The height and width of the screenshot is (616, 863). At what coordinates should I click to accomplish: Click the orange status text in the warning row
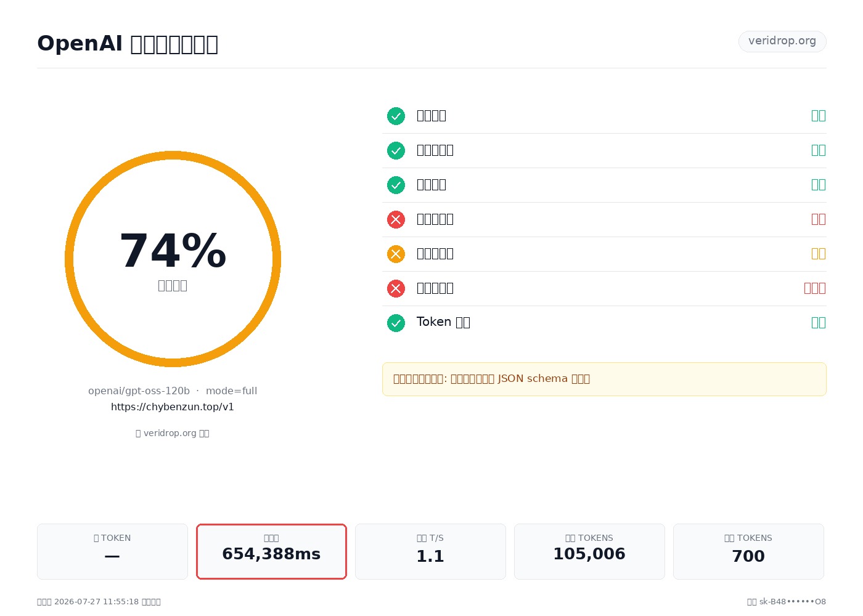tap(819, 254)
